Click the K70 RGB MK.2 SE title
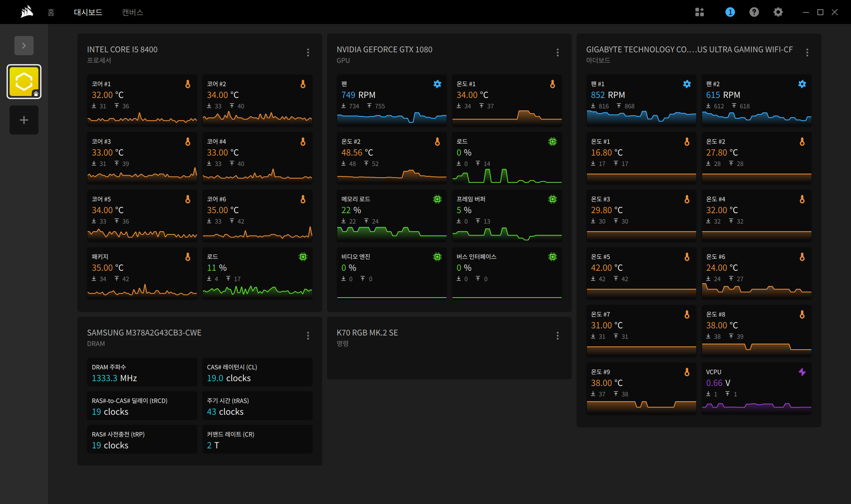 click(367, 332)
